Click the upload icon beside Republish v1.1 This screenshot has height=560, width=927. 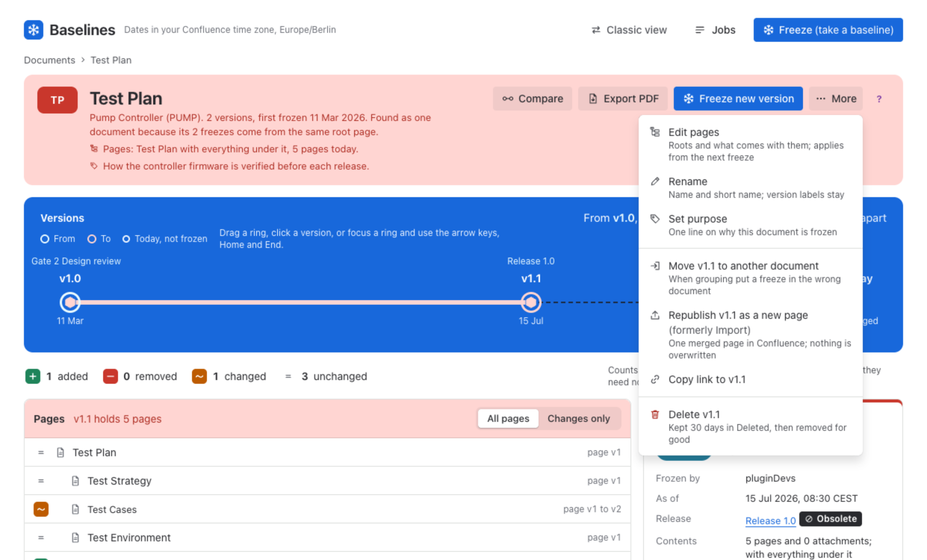click(x=655, y=315)
